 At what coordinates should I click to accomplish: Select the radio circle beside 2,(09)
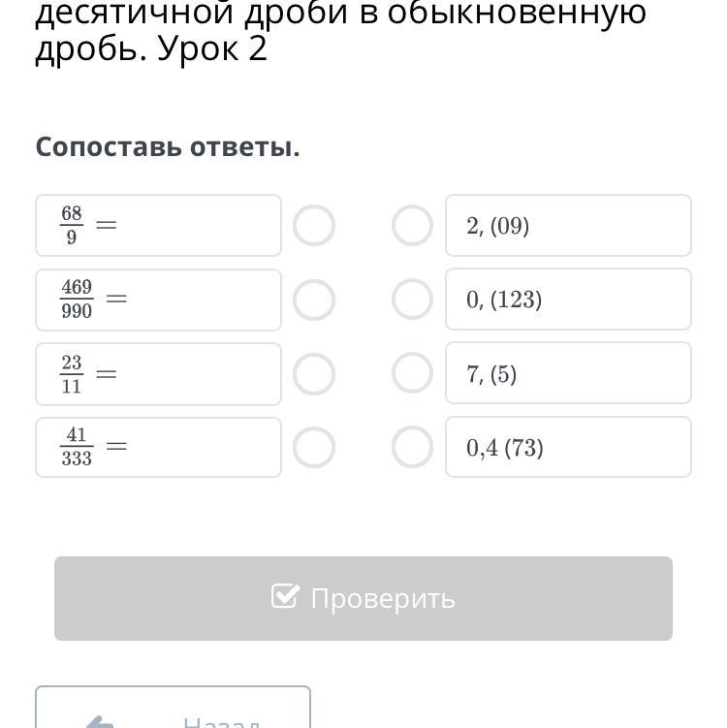tap(412, 226)
